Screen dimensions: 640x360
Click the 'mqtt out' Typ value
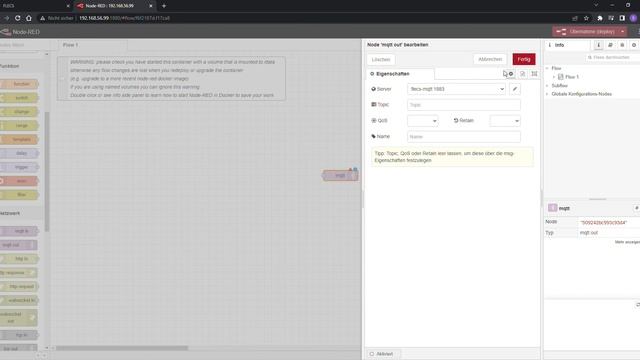click(589, 233)
